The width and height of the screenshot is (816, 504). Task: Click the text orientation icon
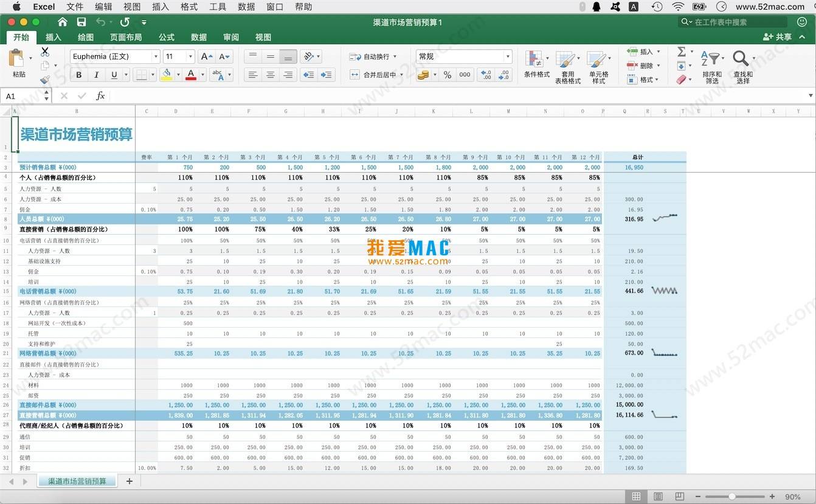pyautogui.click(x=309, y=57)
